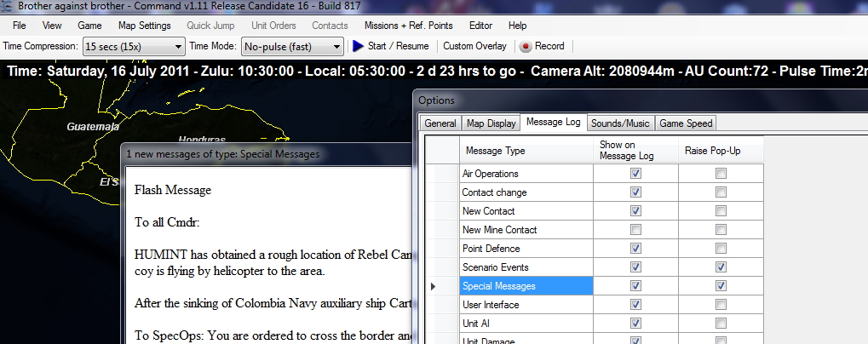Viewport: 868px width, 344px height.
Task: Open the Help menu
Action: (x=518, y=26)
